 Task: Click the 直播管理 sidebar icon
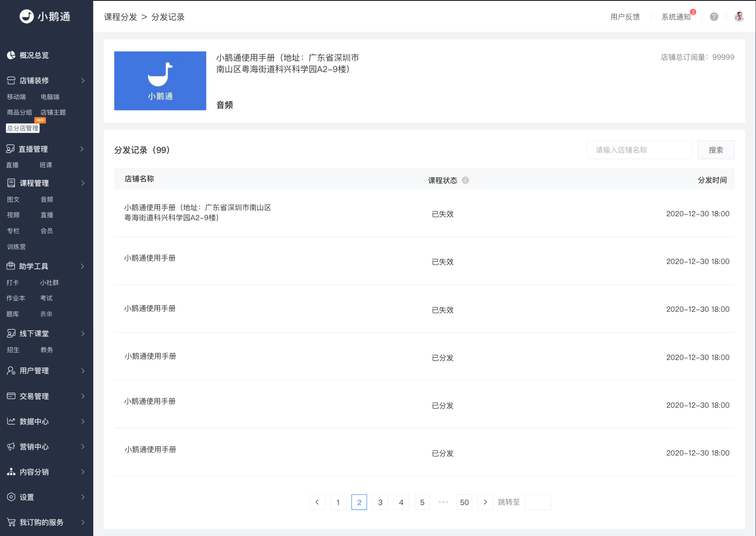click(x=11, y=149)
